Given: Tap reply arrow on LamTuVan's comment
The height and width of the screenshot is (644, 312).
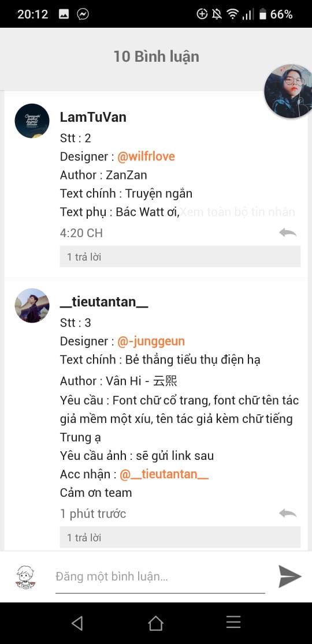Looking at the screenshot, I should click(x=288, y=233).
